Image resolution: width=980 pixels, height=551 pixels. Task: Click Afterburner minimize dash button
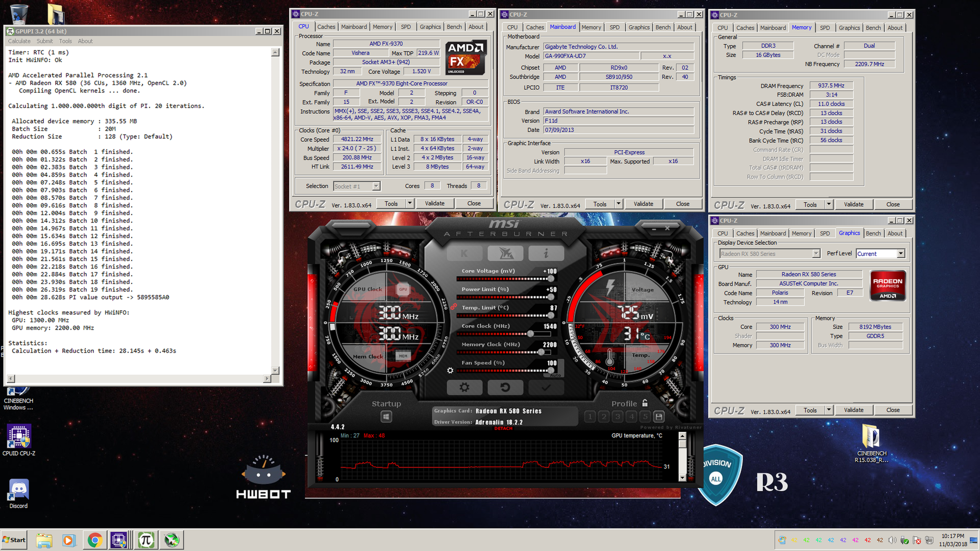click(654, 229)
